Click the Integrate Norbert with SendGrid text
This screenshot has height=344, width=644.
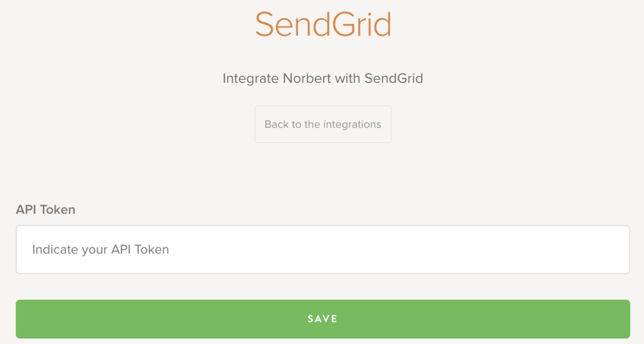[322, 78]
